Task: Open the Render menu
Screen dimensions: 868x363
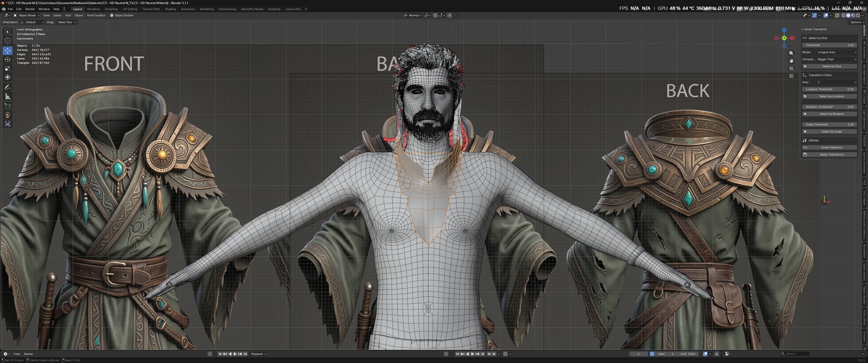Action: coord(30,9)
